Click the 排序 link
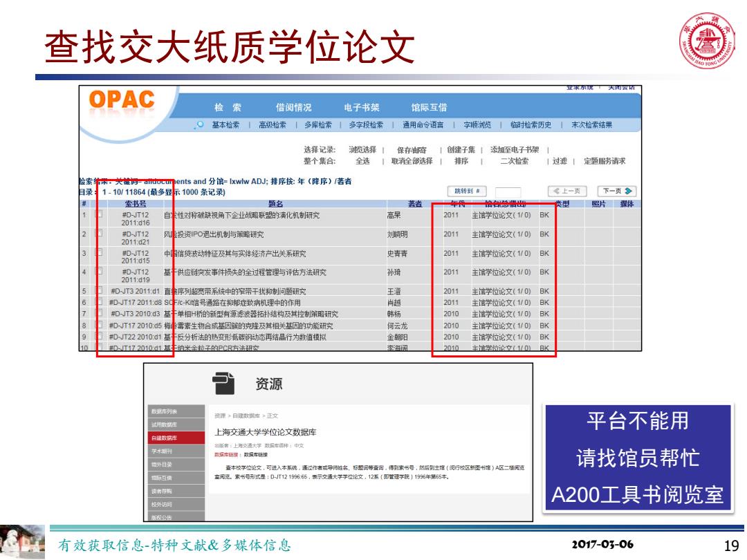The height and width of the screenshot is (560, 747). tap(461, 161)
